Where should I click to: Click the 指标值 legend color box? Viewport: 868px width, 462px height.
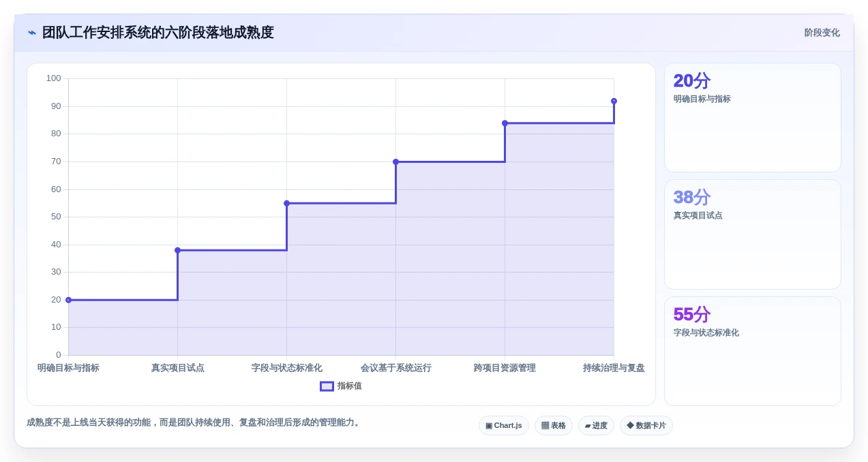(327, 386)
